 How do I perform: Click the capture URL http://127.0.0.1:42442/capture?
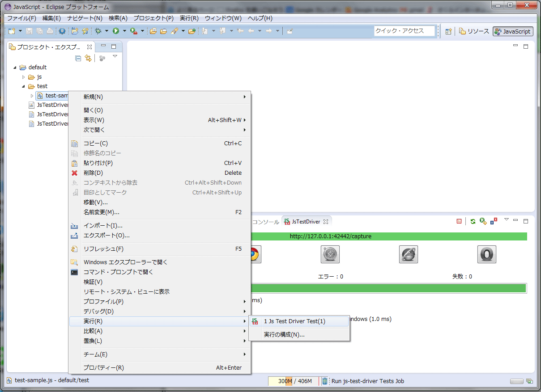pyautogui.click(x=331, y=236)
